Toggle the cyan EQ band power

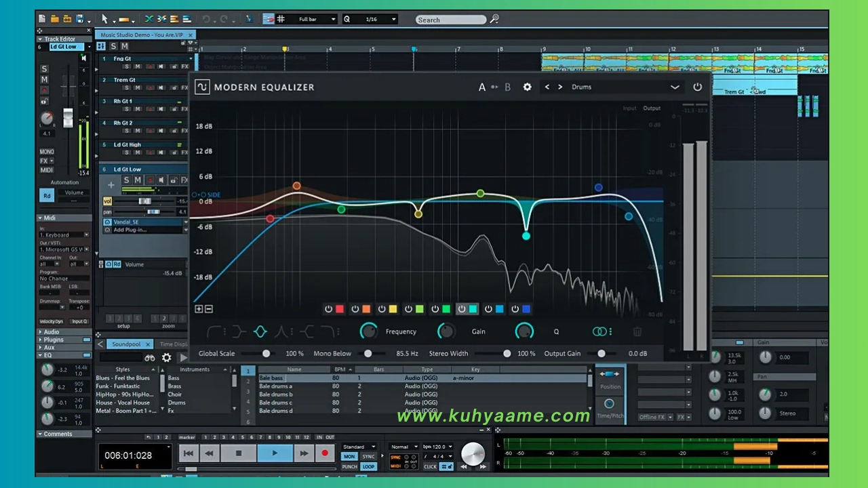(462, 309)
